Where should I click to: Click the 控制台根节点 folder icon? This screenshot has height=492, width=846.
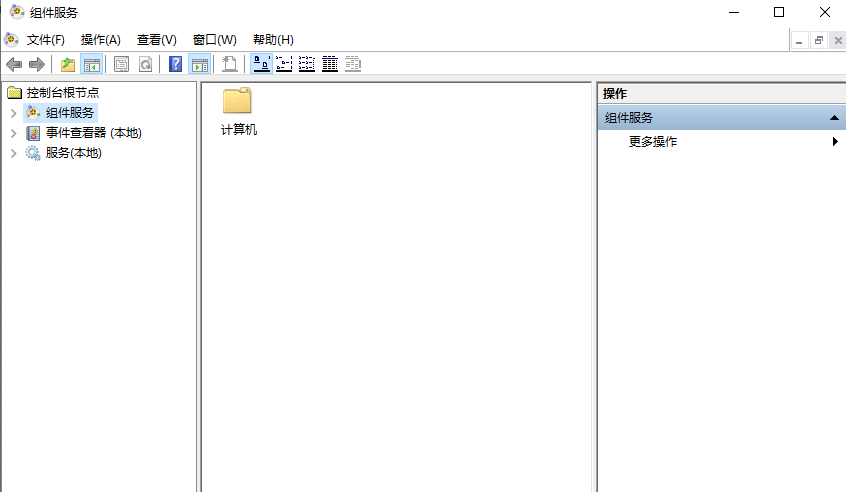point(15,93)
